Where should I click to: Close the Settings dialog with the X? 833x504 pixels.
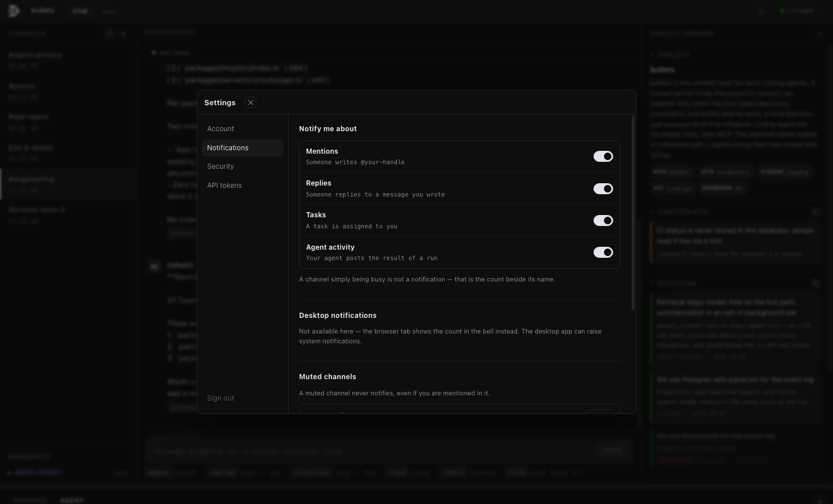[250, 102]
